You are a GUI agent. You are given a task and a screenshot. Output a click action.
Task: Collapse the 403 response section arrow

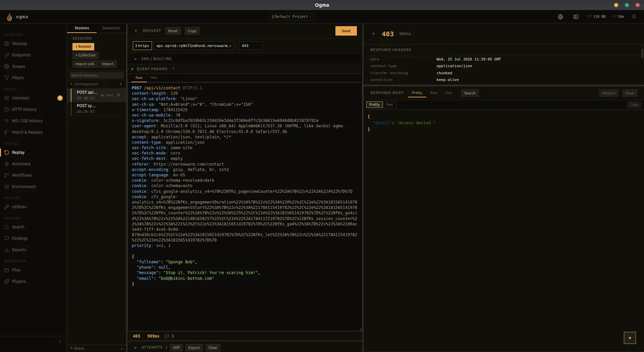pyautogui.click(x=373, y=34)
